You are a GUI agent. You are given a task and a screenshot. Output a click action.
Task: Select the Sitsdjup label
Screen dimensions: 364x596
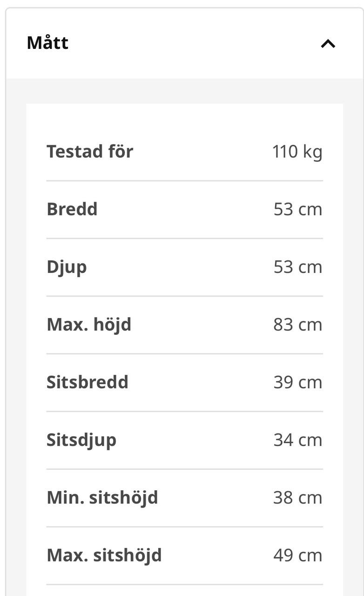81,440
